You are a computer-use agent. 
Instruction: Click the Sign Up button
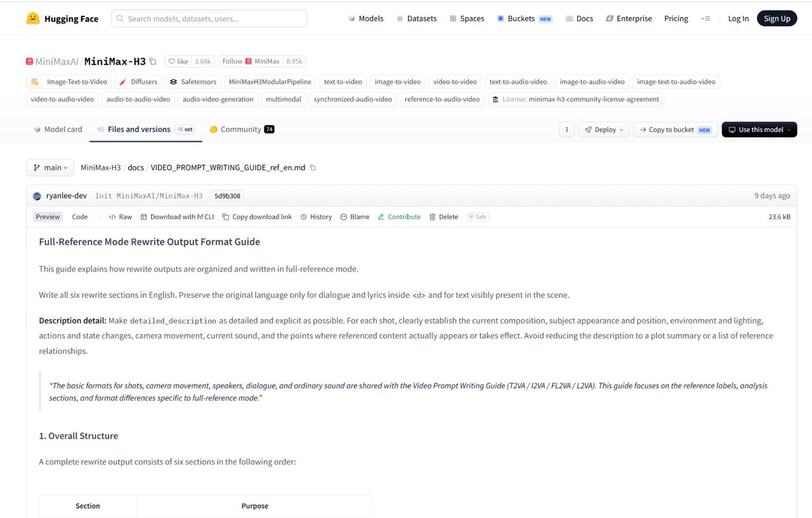(x=777, y=18)
